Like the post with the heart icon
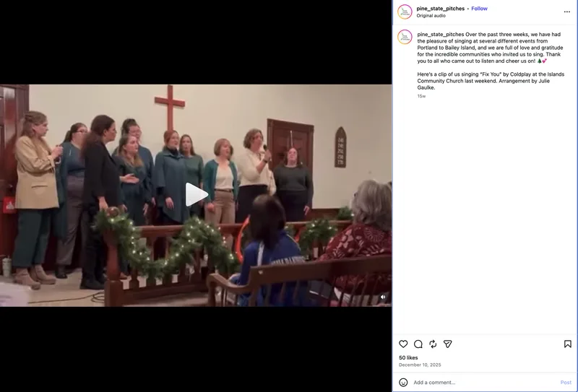 [x=403, y=344]
